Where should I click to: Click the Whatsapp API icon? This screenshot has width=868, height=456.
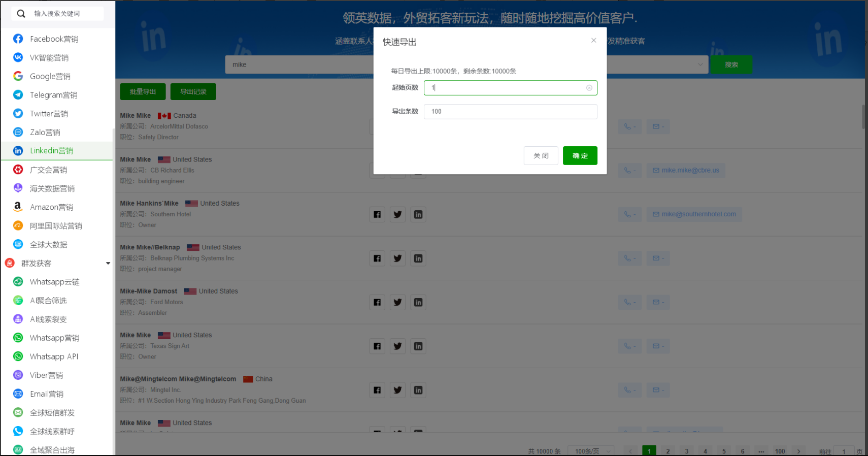[18, 356]
